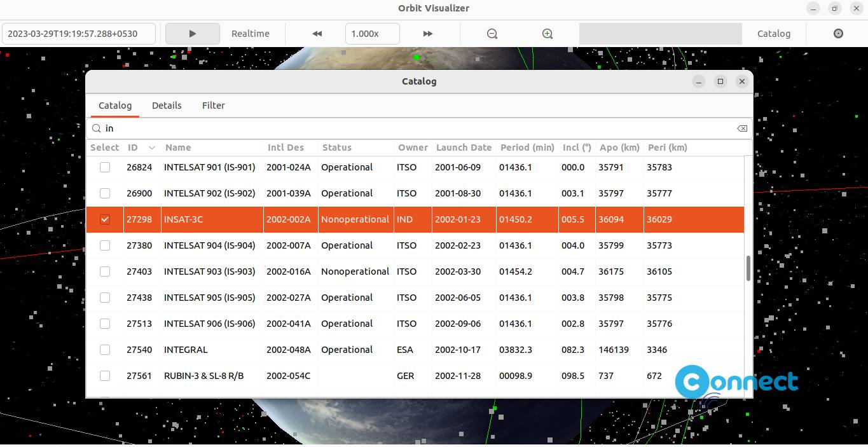This screenshot has height=447, width=868.
Task: Sort by the Intl Des column header
Action: pos(291,148)
